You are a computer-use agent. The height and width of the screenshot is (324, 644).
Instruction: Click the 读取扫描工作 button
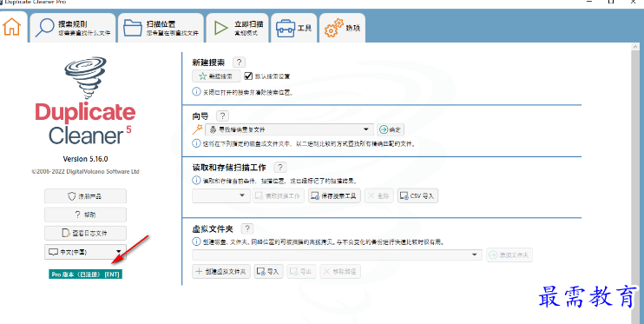(x=279, y=195)
